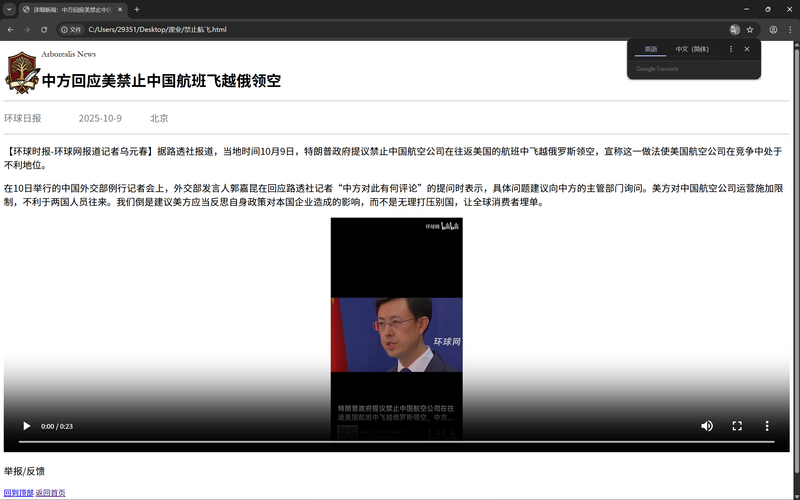The width and height of the screenshot is (800, 500).
Task: Close the Google Translate popup
Action: (747, 49)
